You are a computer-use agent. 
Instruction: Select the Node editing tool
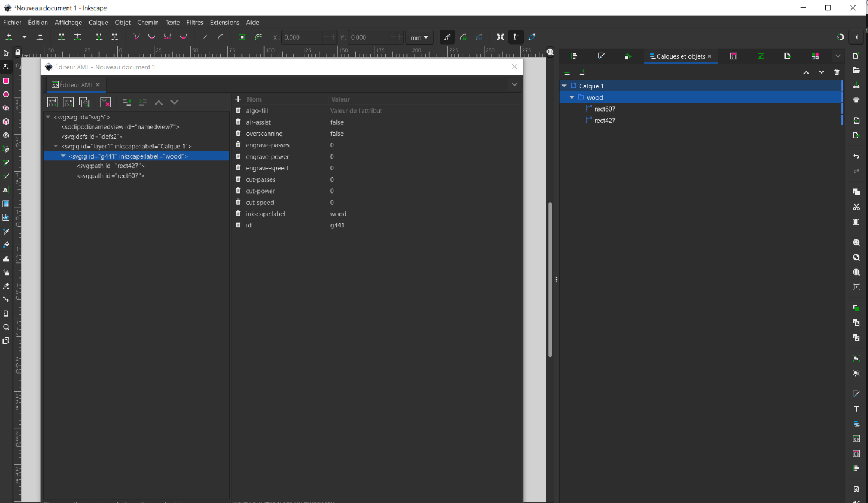click(6, 67)
